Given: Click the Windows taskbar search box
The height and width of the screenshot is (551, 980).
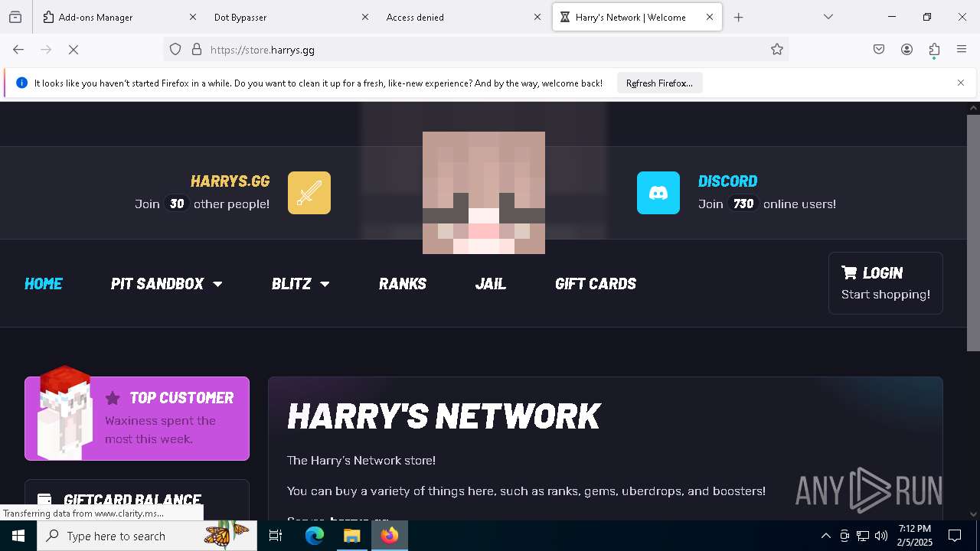Looking at the screenshot, I should [x=147, y=536].
